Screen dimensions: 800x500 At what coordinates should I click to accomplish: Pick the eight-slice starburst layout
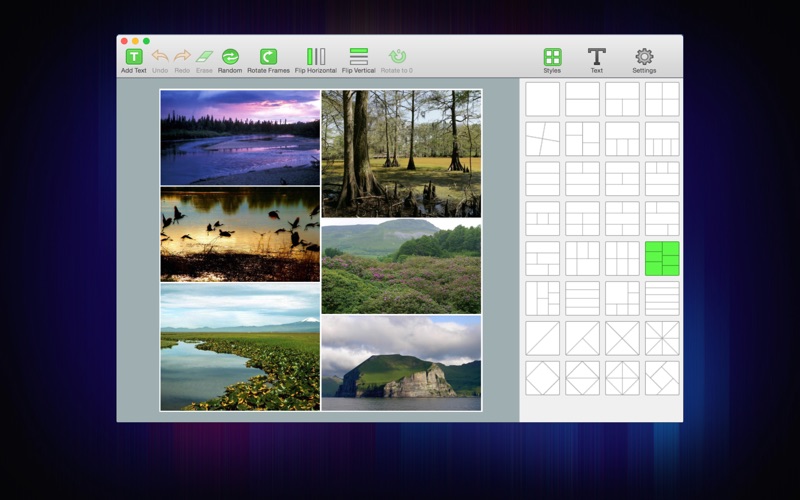click(x=662, y=338)
